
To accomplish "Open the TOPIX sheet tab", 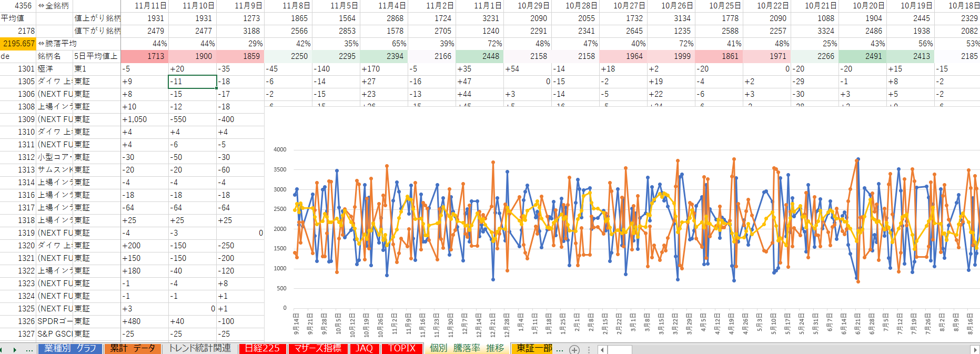I will 402,349.
